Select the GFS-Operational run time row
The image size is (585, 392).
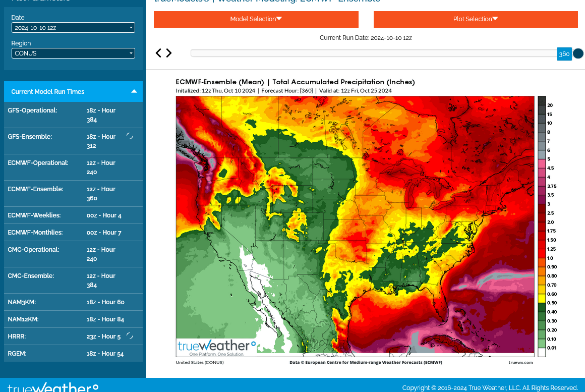click(73, 115)
